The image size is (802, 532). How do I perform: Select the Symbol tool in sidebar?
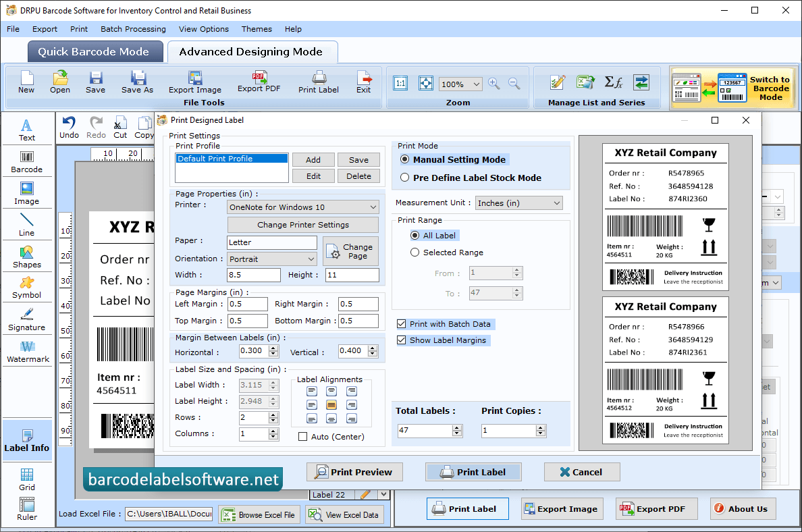coord(26,288)
